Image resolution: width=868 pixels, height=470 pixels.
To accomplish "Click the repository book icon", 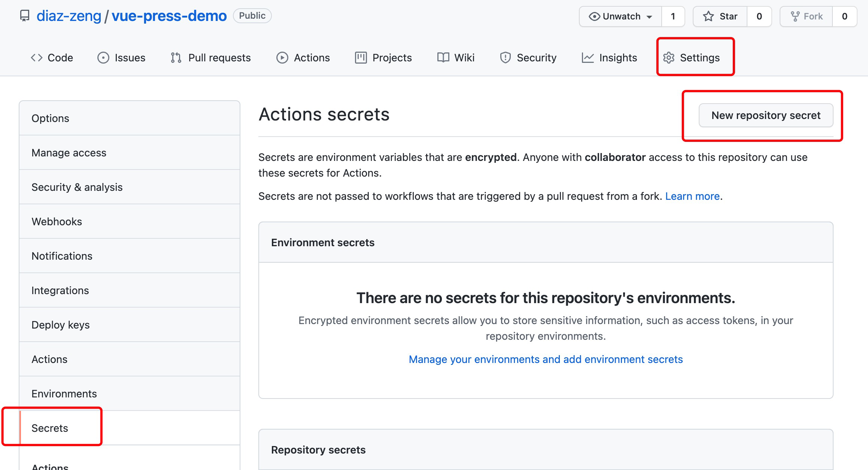I will [25, 16].
